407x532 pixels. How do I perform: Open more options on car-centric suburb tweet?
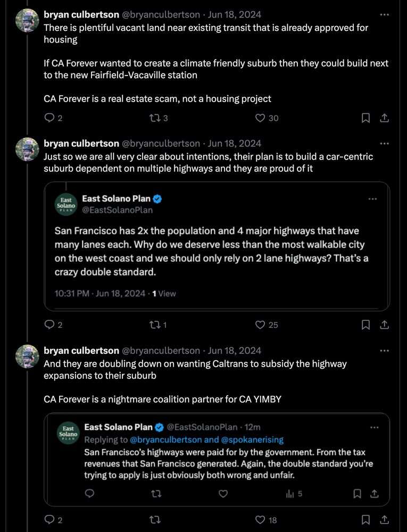tap(384, 143)
